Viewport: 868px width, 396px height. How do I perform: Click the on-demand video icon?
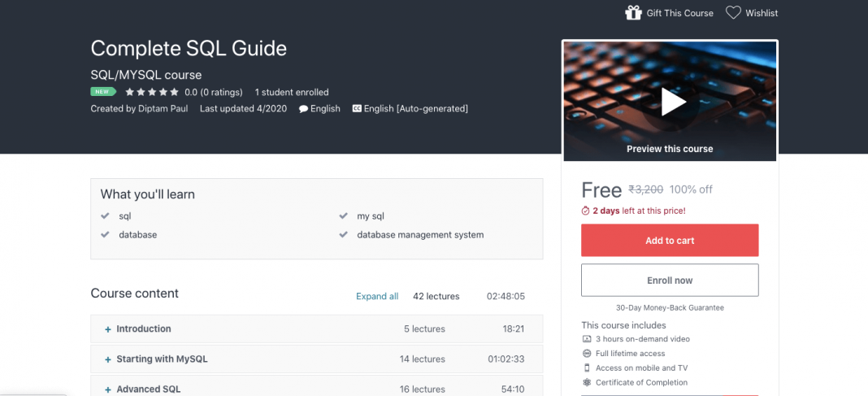point(587,339)
